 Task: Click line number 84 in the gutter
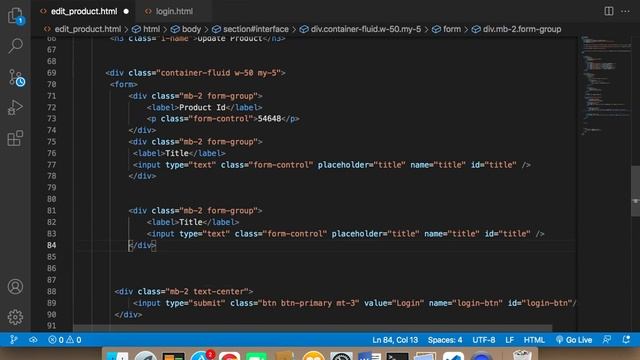coord(51,245)
